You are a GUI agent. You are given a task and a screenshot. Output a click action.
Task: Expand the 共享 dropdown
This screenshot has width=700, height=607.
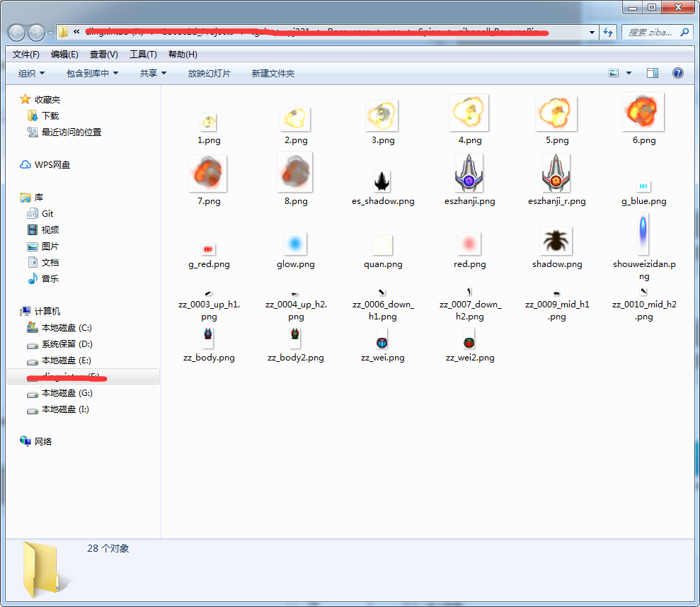click(151, 72)
